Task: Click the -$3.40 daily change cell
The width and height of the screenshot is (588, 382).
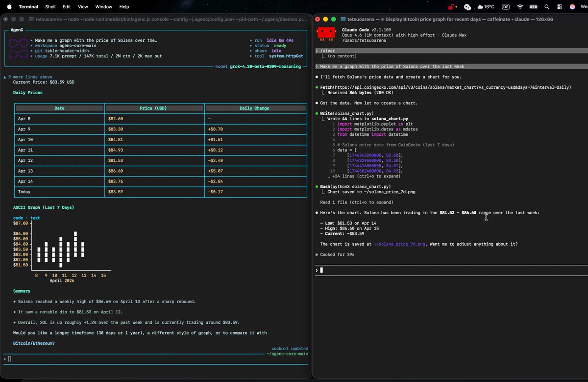Action: (x=216, y=160)
